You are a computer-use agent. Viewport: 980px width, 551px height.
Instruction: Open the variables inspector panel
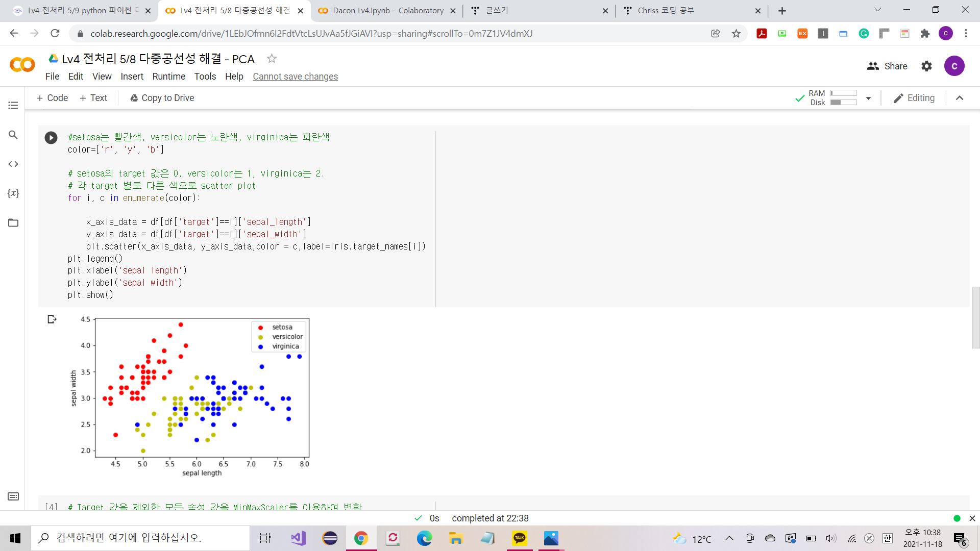[x=13, y=193]
